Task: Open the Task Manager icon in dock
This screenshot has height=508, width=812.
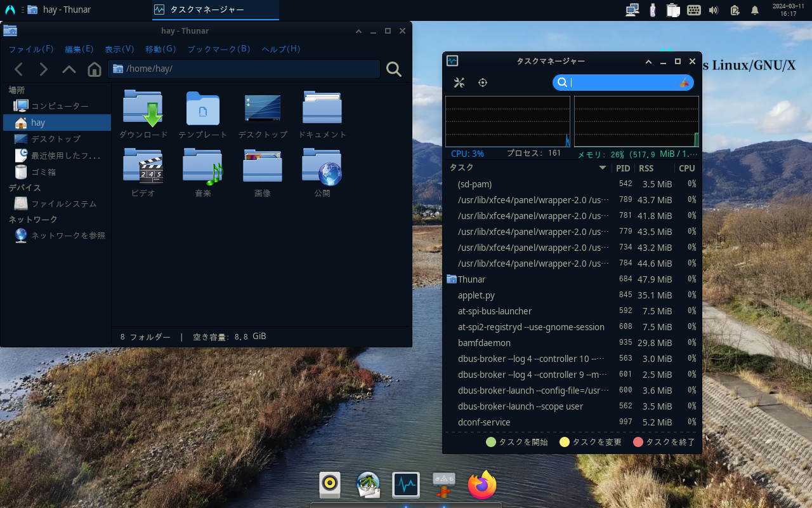Action: coord(406,485)
